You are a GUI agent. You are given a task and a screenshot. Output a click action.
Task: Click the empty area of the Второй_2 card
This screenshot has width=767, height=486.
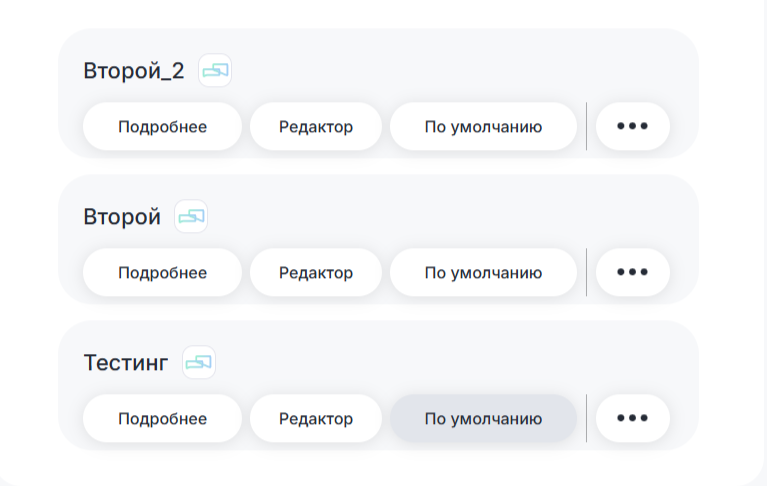(450, 65)
